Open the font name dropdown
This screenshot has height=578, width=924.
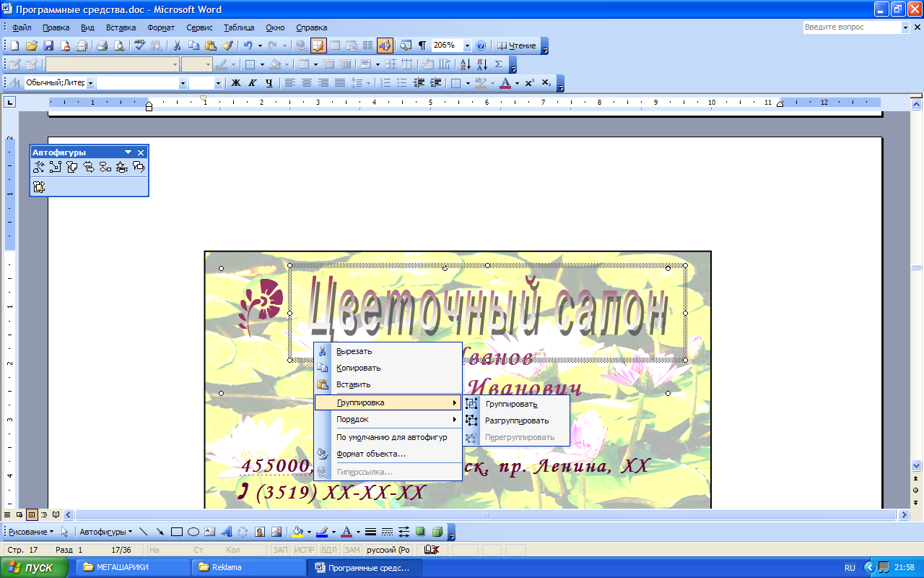183,83
